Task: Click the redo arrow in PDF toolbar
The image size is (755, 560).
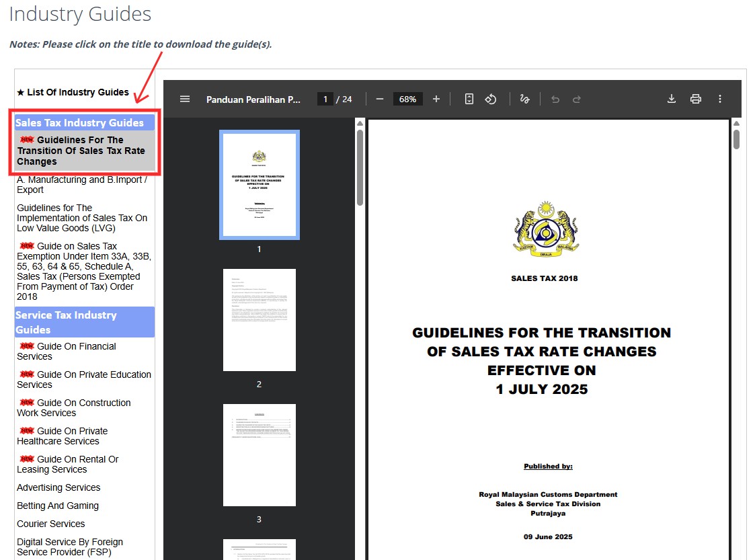Action: point(577,99)
